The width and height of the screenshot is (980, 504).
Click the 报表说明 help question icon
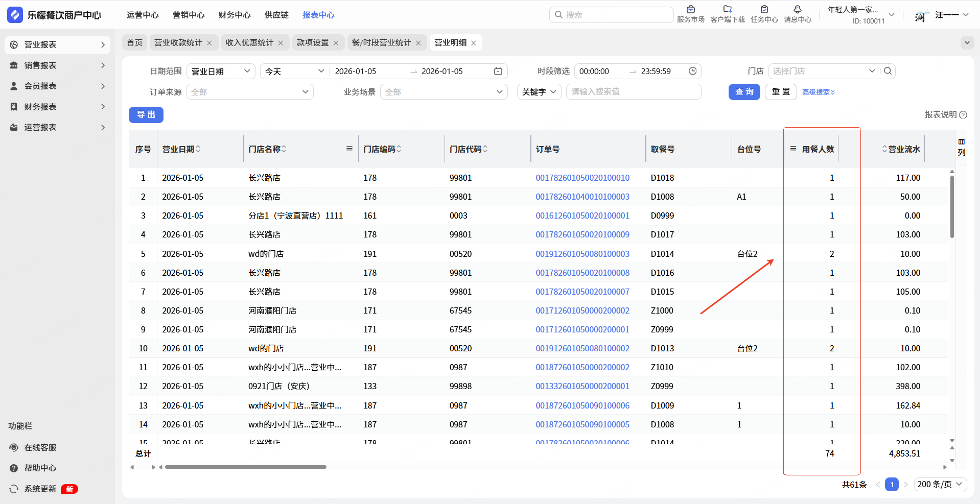click(963, 115)
